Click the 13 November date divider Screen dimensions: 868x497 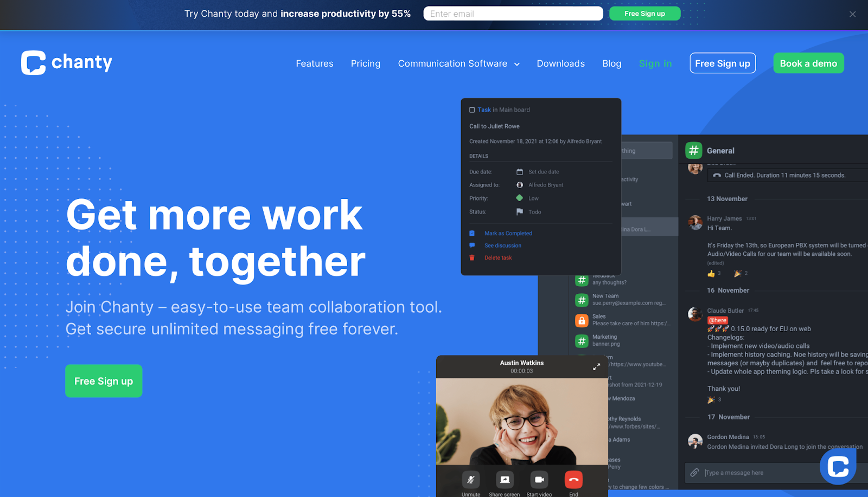727,199
